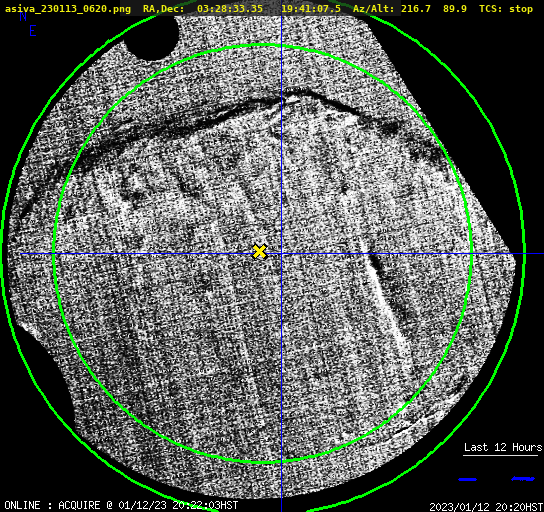Open the Last 12 Hours link
Image resolution: width=544 pixels, height=512 pixels.
(503, 447)
